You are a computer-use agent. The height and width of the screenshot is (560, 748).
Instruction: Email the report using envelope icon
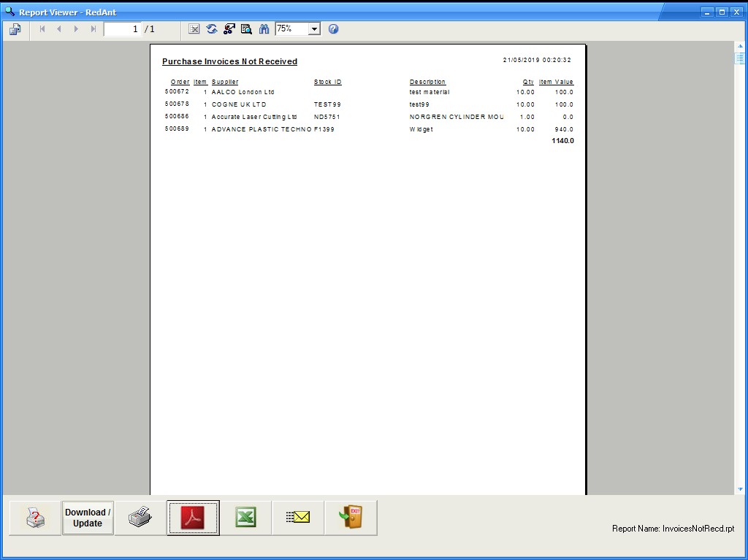coord(298,518)
